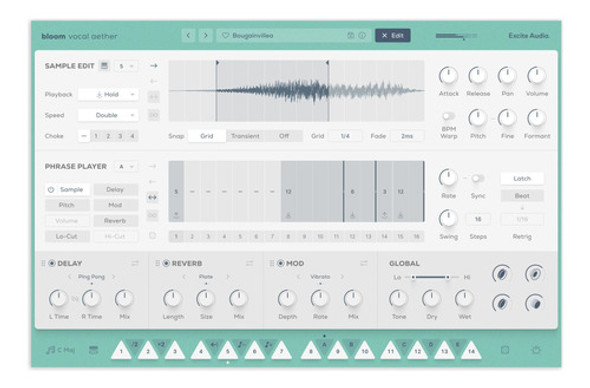Select the Mod lane button
590x388 pixels.
point(115,205)
